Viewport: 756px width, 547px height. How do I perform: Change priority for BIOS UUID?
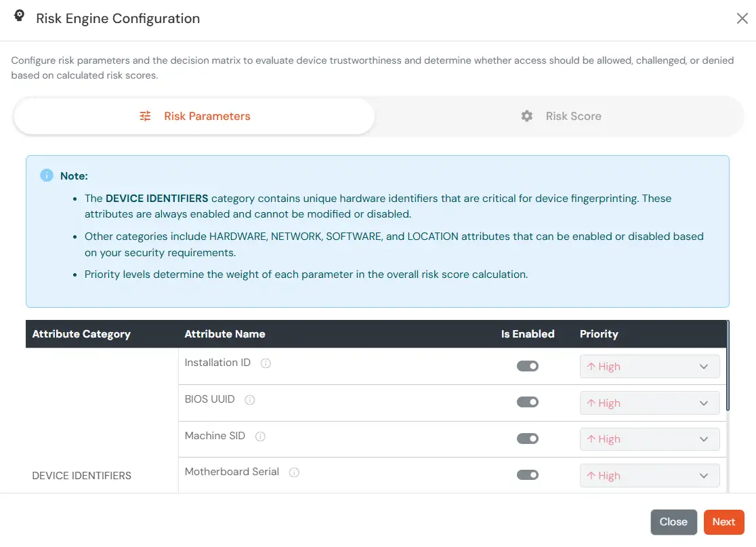(649, 403)
